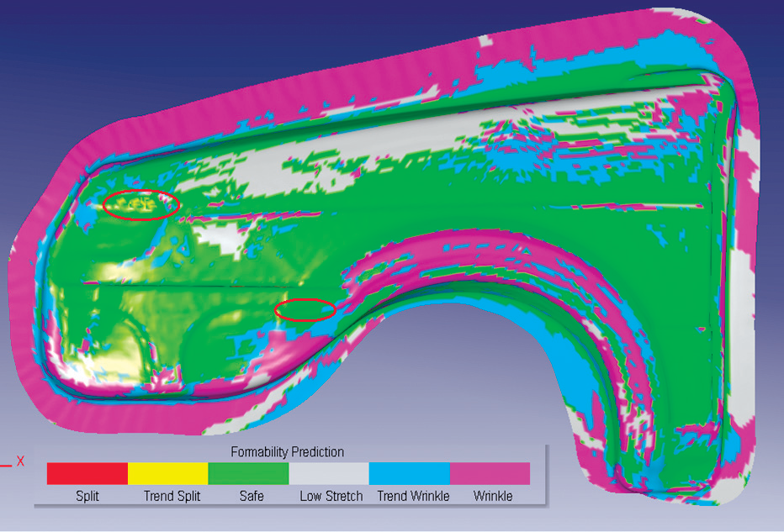Click the "Wrinkle" legend label

493,497
